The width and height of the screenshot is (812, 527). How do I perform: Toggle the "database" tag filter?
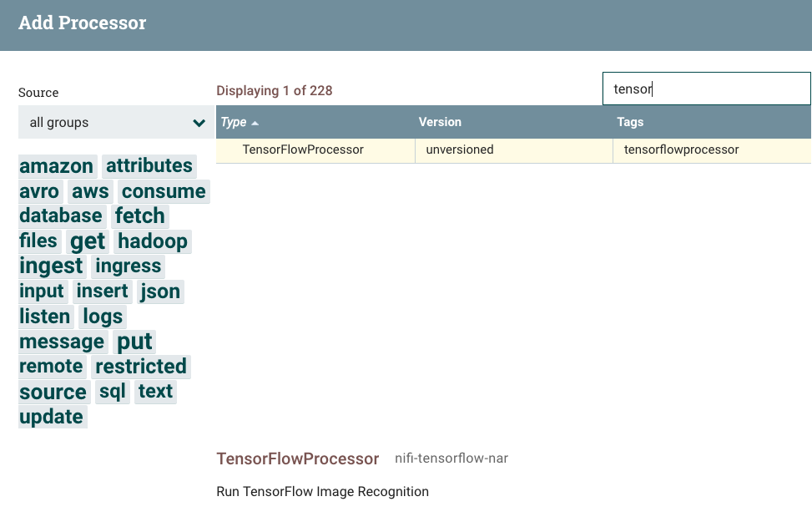(61, 215)
